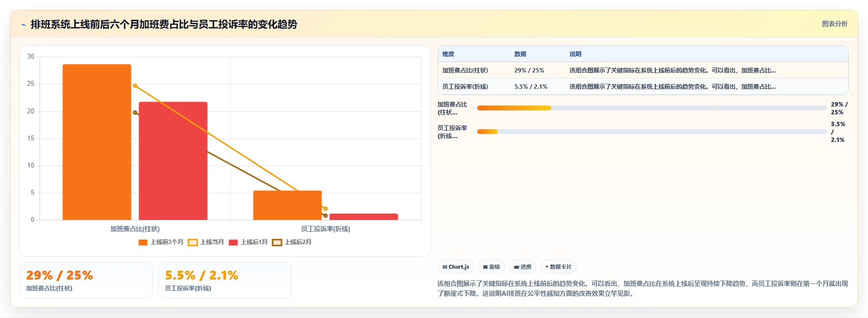Toggle the 上线当月 legend item

[x=206, y=242]
